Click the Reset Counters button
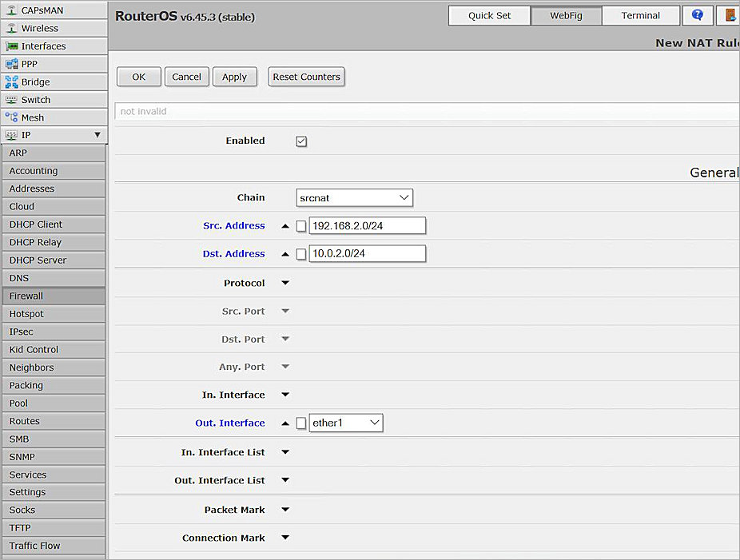Viewport: 740px width, 560px height. click(x=306, y=77)
